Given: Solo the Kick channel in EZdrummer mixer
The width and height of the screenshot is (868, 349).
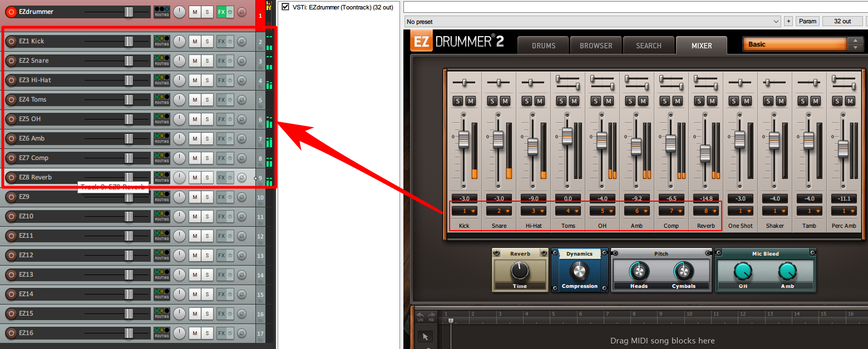Looking at the screenshot, I should tap(457, 101).
